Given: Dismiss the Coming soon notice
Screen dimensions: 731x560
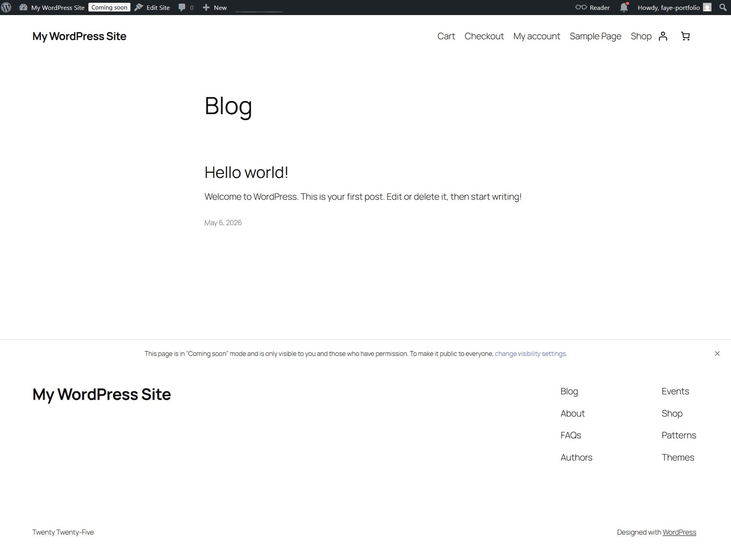Looking at the screenshot, I should [717, 354].
